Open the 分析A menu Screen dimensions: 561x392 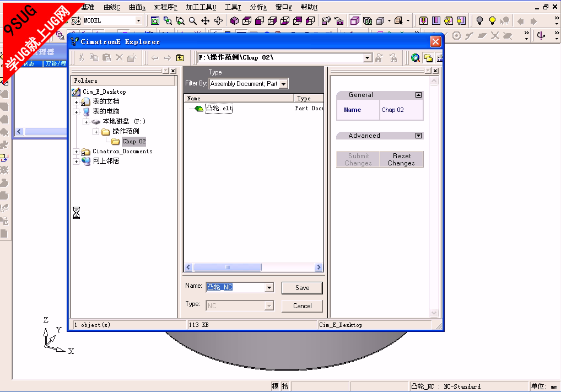click(x=258, y=7)
